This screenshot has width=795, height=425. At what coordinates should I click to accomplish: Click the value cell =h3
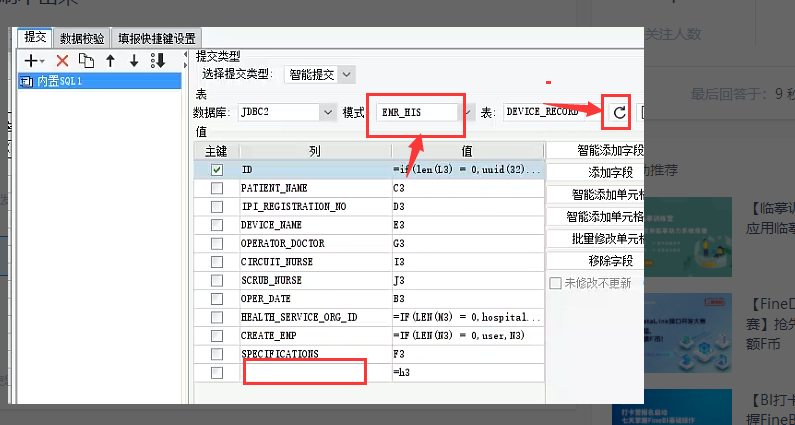coord(468,372)
